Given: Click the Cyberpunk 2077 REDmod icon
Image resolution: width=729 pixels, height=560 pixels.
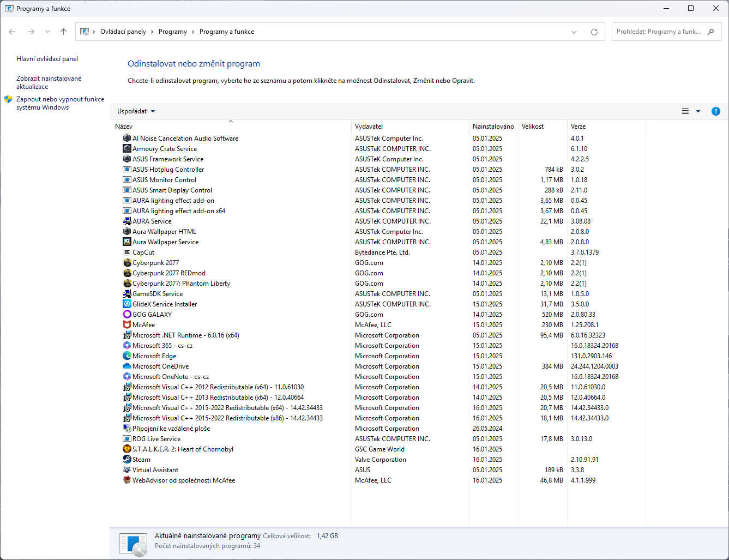Looking at the screenshot, I should [127, 273].
